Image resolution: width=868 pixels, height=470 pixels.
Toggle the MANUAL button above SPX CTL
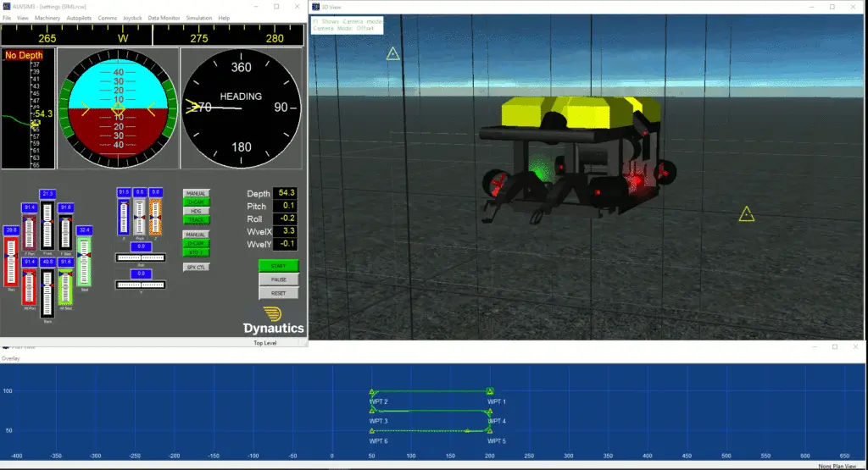tap(196, 235)
